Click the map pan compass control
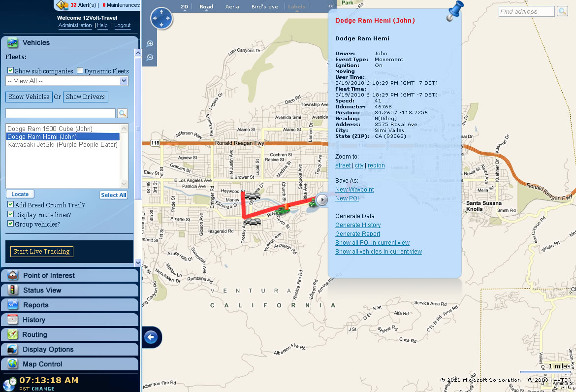The width and height of the screenshot is (576, 392). [161, 18]
